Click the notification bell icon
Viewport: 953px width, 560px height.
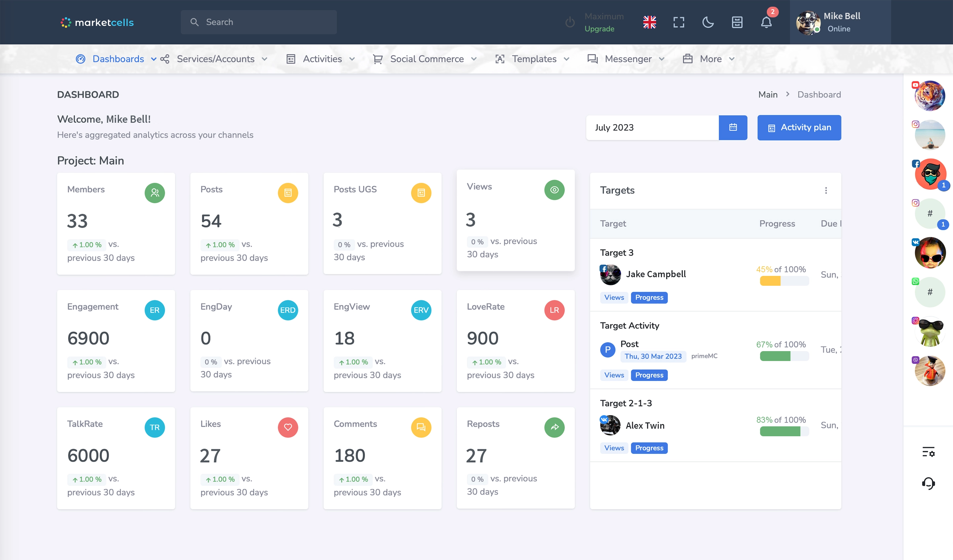click(766, 22)
